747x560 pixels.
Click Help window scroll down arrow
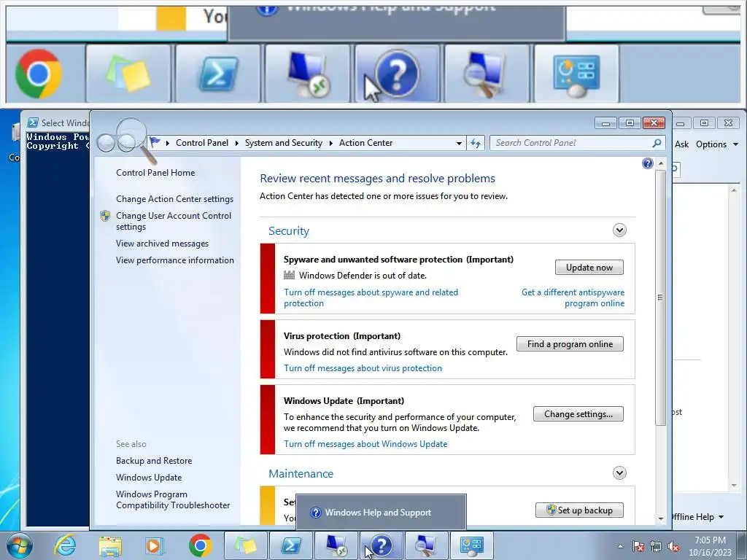734,486
